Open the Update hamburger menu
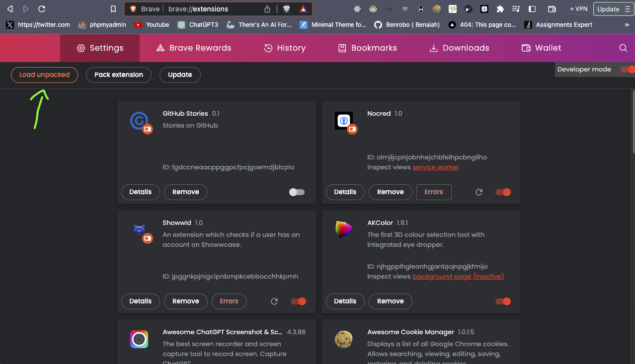This screenshot has height=364, width=635. [614, 9]
